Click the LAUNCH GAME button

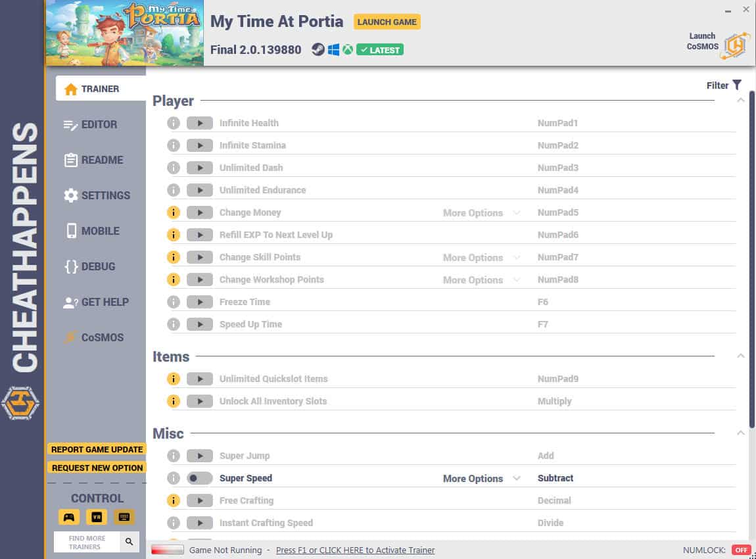[x=387, y=22]
